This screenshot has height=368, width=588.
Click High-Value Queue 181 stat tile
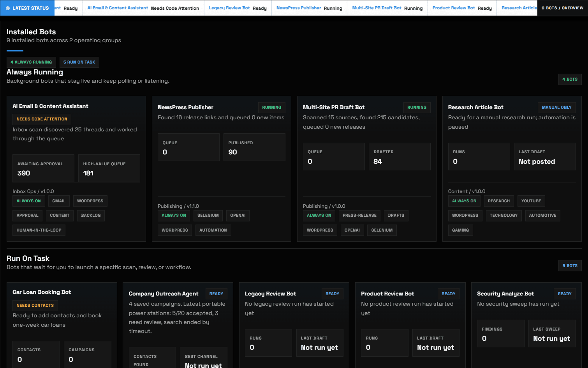point(109,168)
